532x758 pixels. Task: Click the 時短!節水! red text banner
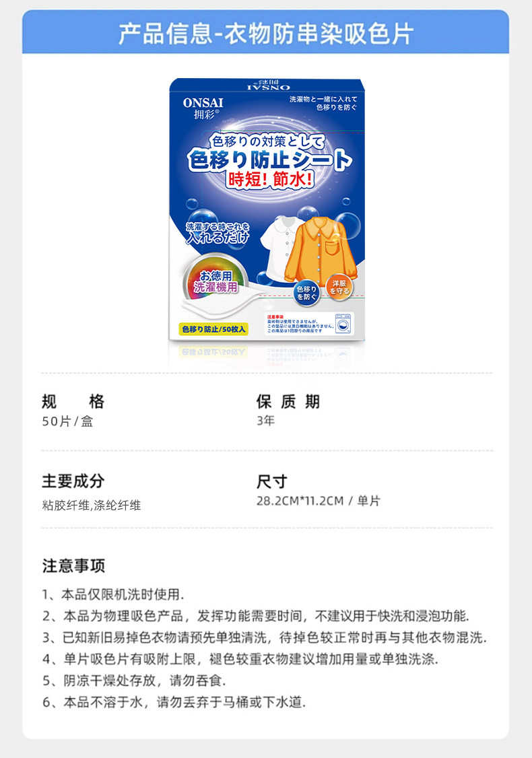[270, 180]
